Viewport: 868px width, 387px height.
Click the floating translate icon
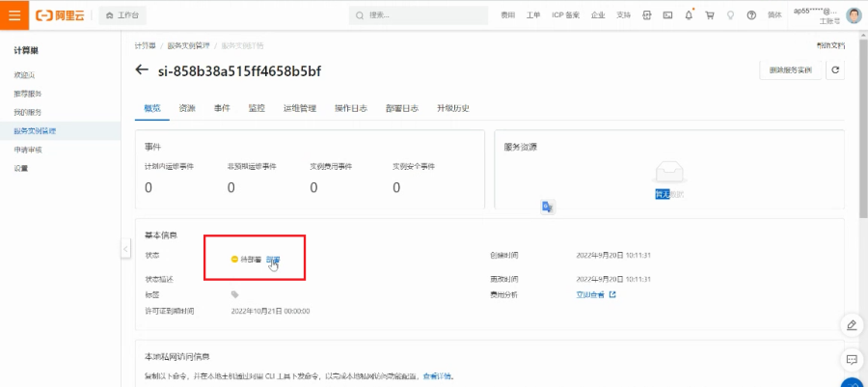coord(548,207)
